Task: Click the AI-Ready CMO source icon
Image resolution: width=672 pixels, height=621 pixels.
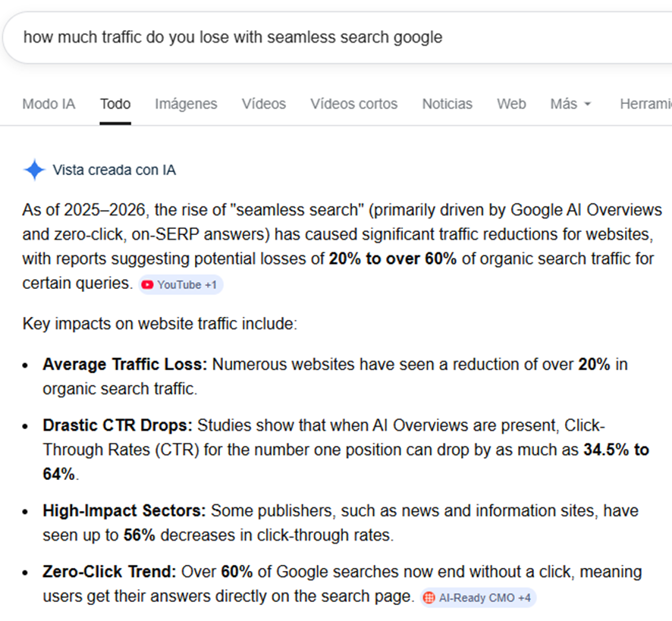Action: (x=429, y=597)
